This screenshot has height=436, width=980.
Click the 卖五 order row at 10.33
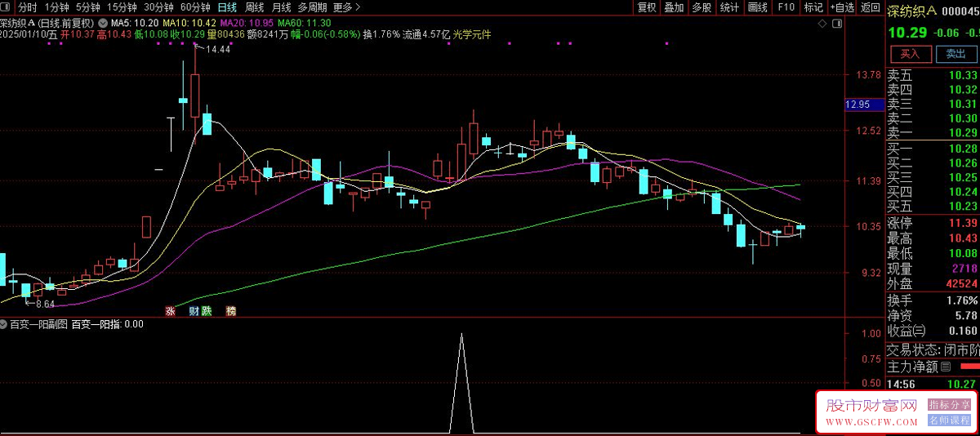coord(933,75)
